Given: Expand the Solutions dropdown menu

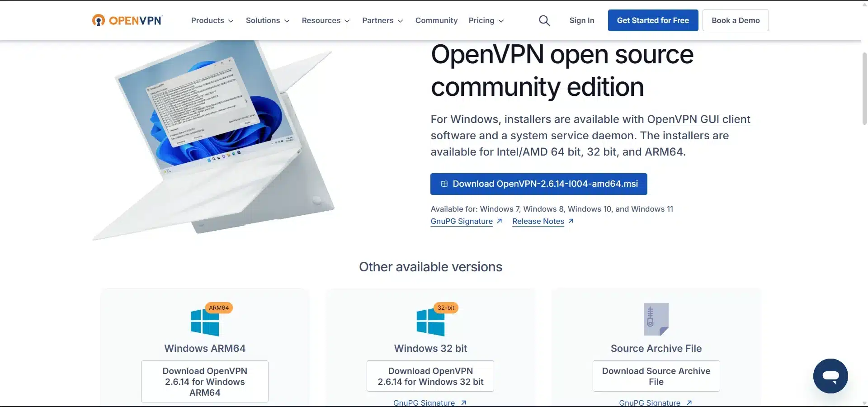Looking at the screenshot, I should point(268,20).
